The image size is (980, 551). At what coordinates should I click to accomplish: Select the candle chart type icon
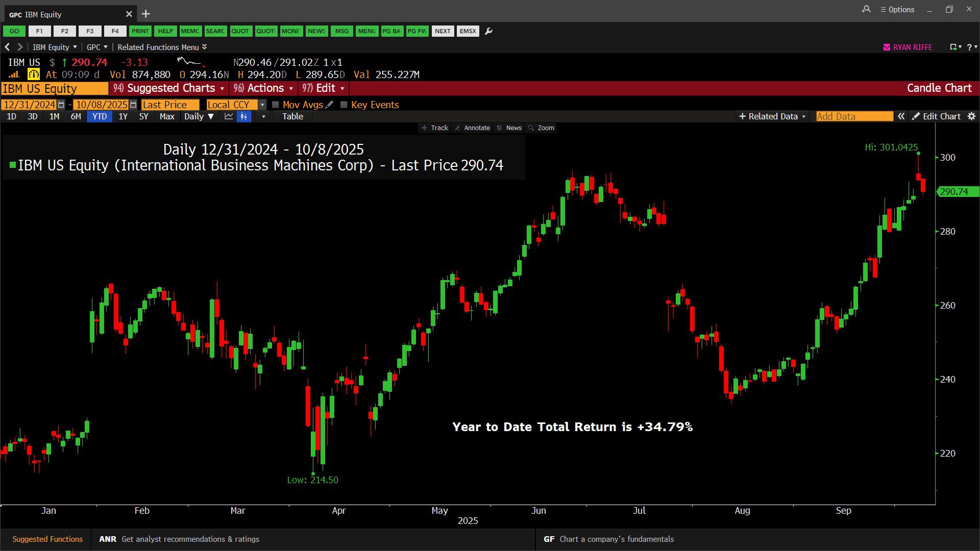coord(244,116)
